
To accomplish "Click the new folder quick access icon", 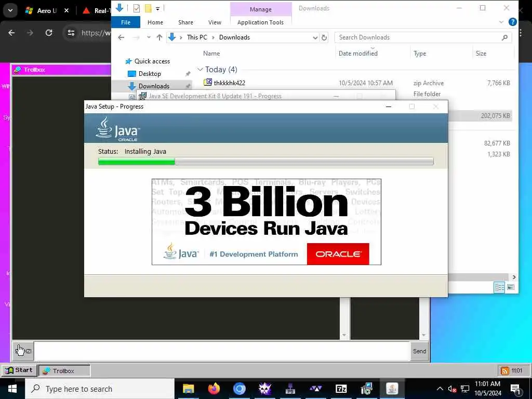I will (148, 8).
